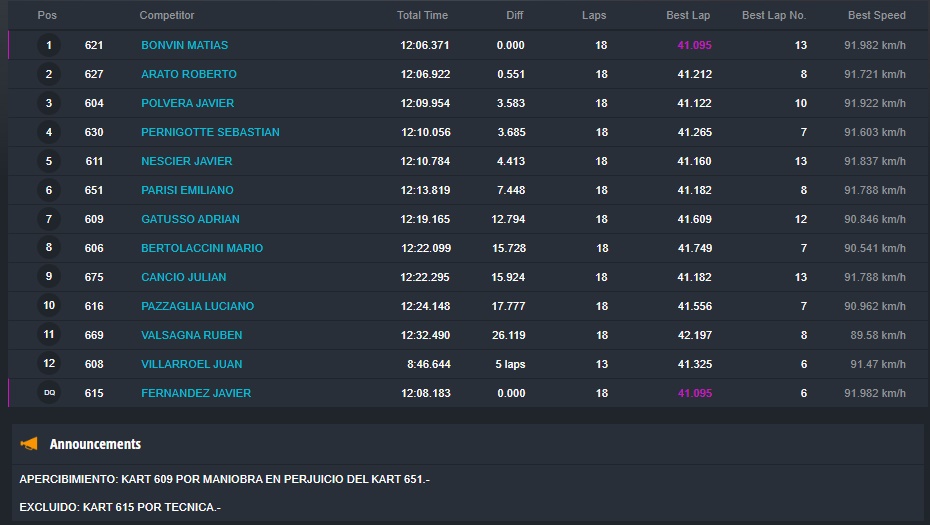This screenshot has height=525, width=930.
Task: Click the purple 41.095 best lap for BONVIN
Action: click(694, 45)
